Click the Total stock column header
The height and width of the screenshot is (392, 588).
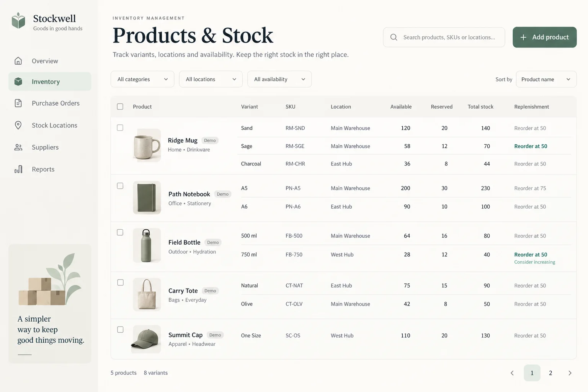[x=480, y=107]
